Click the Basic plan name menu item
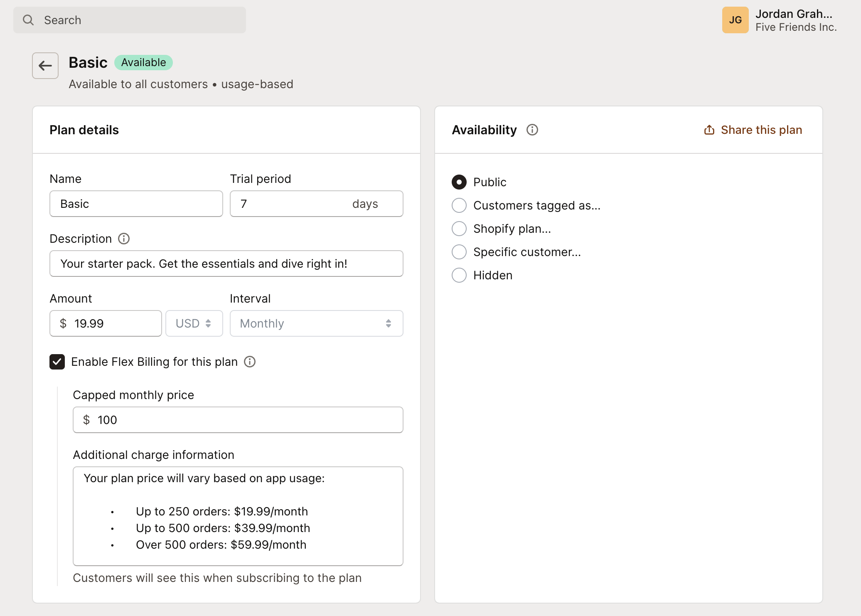Screen dimensions: 861x616 (x=88, y=62)
